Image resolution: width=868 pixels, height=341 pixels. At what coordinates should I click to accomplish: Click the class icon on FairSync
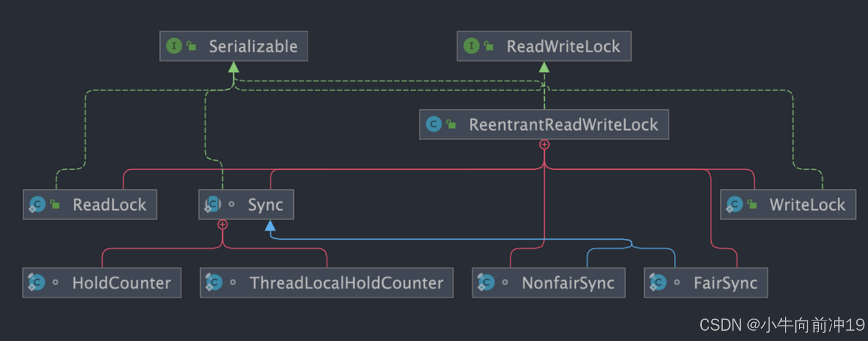tap(658, 282)
